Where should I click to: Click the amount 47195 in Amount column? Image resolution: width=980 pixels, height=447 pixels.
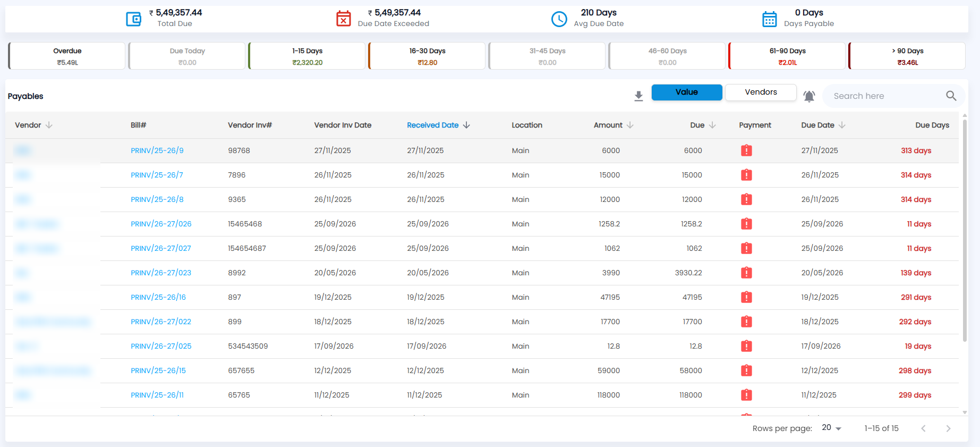pos(610,297)
